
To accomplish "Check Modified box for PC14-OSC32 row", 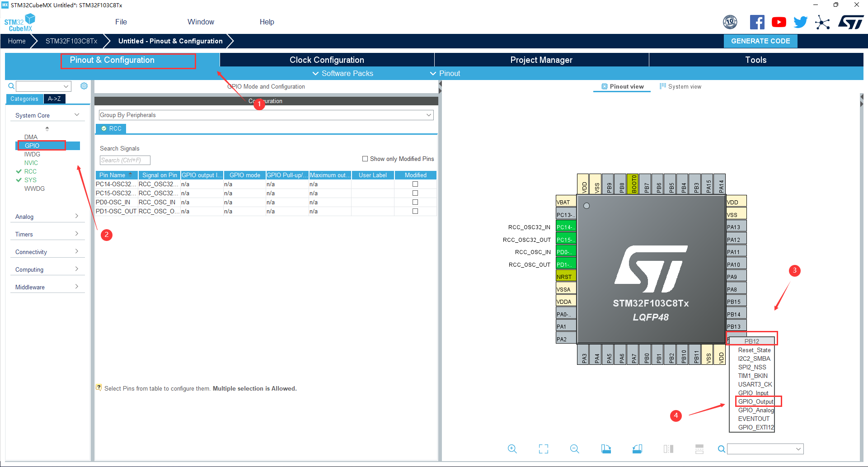I will tap(415, 184).
